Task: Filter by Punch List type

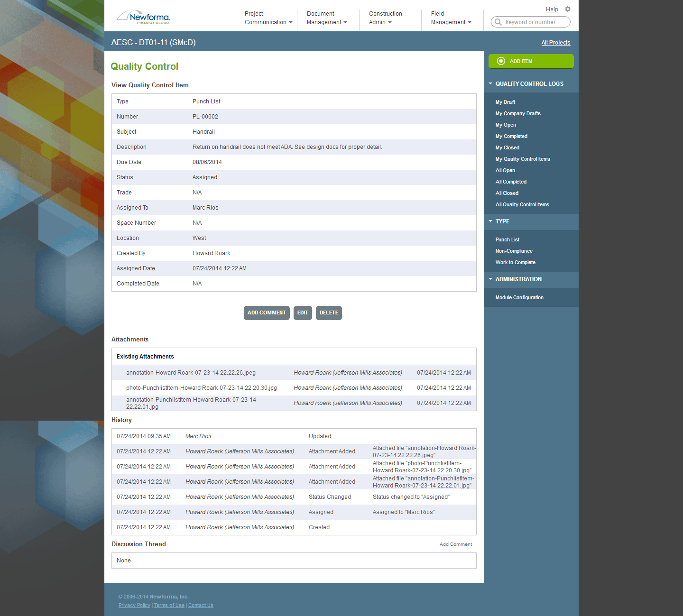Action: (x=508, y=239)
